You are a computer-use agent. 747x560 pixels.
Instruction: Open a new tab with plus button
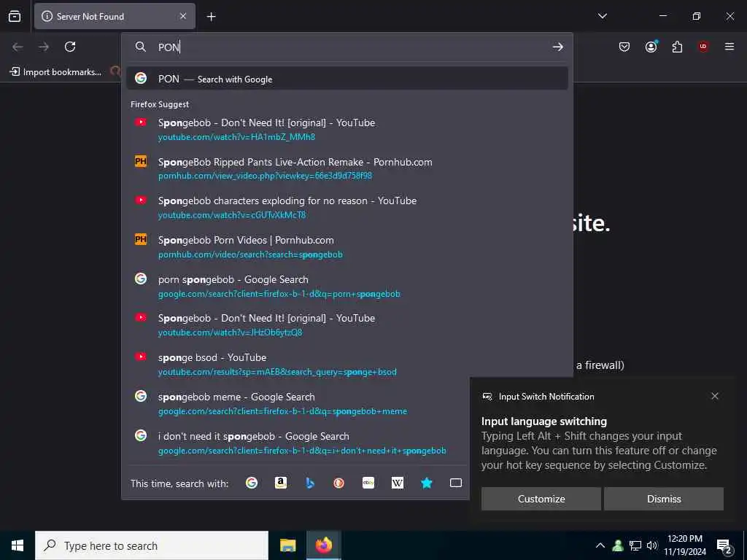211,17
